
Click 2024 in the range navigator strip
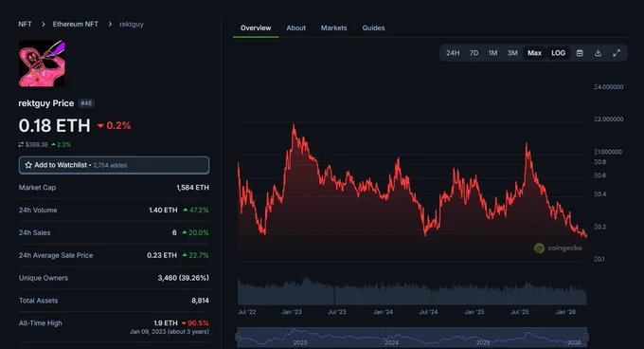click(x=391, y=342)
